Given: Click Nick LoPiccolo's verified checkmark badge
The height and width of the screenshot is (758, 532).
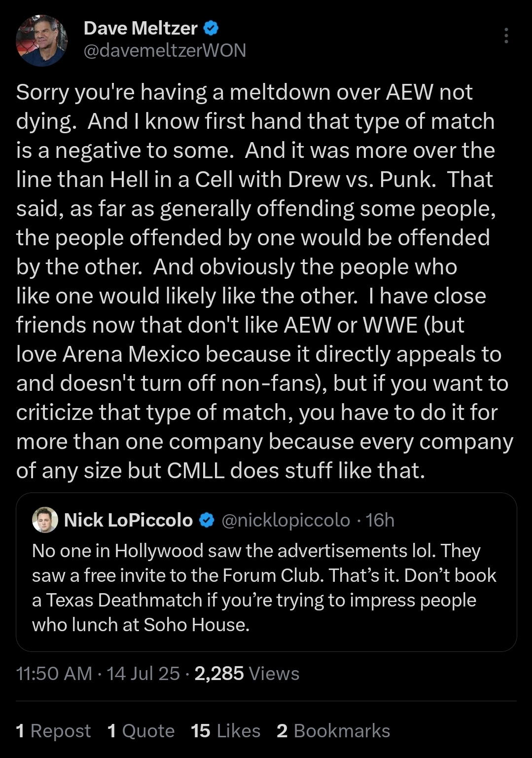Looking at the screenshot, I should [x=207, y=520].
